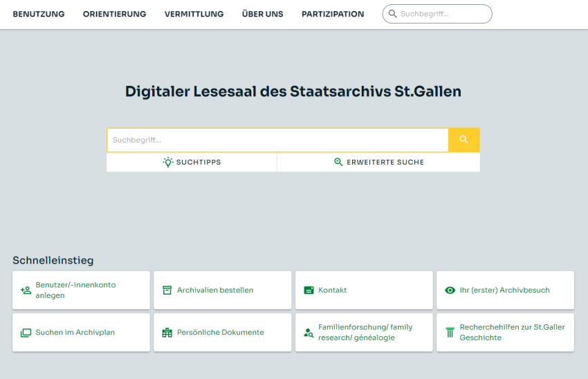Screen dimensions: 588x379
Task: Click the contact card icon
Action: point(309,290)
